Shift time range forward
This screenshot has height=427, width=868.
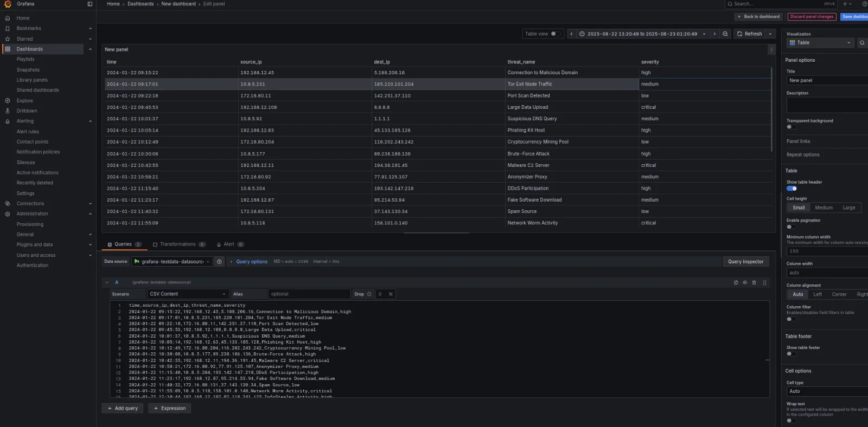714,34
